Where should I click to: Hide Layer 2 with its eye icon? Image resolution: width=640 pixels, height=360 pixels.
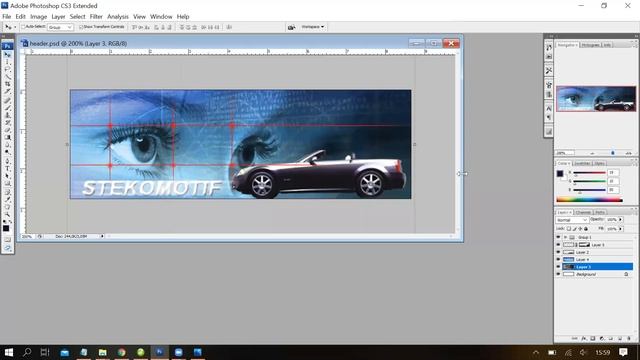[x=558, y=252]
